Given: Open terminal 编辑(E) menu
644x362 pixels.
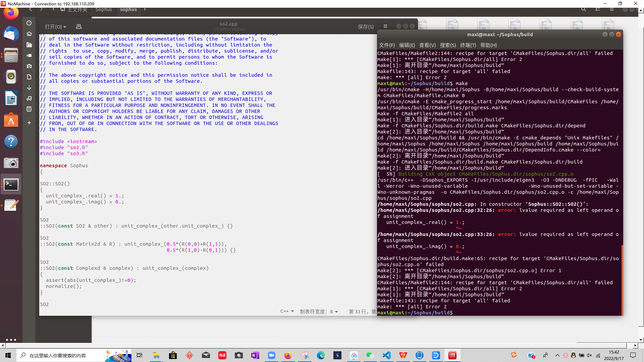Looking at the screenshot, I should click(x=407, y=45).
